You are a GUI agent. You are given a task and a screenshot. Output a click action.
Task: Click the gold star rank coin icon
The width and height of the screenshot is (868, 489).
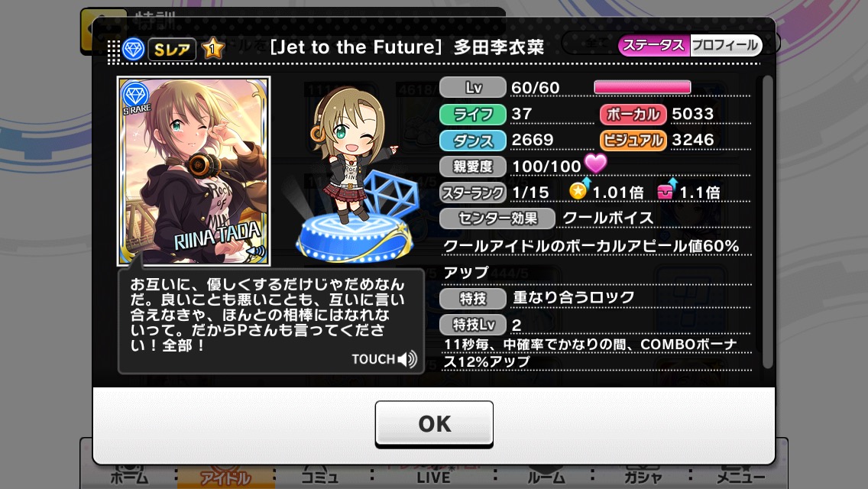(579, 190)
